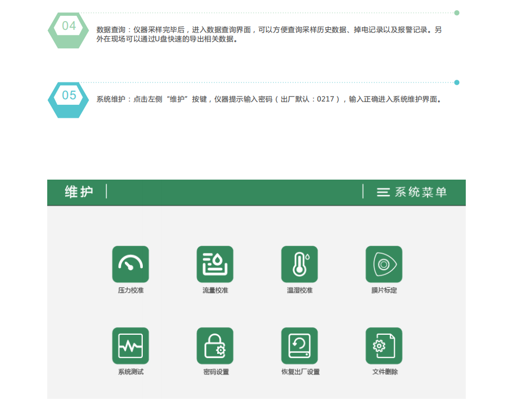This screenshot has height=420, width=513.
Task: Click the 压力校准 label text
Action: (130, 290)
